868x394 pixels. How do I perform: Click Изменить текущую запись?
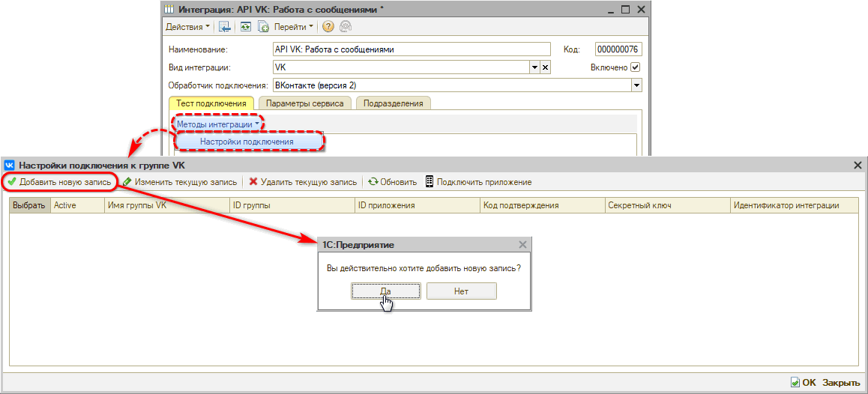180,182
